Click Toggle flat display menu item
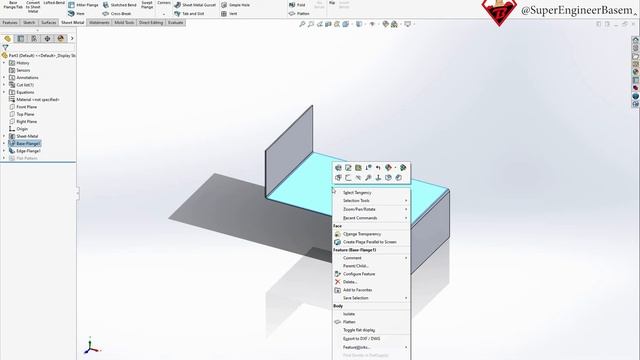This screenshot has width=640, height=360. 371,330
